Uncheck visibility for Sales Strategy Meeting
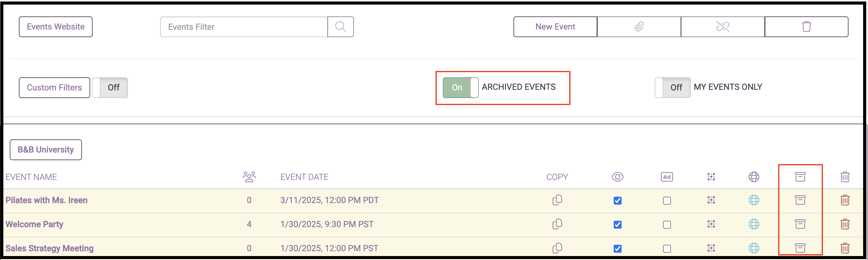 tap(617, 248)
